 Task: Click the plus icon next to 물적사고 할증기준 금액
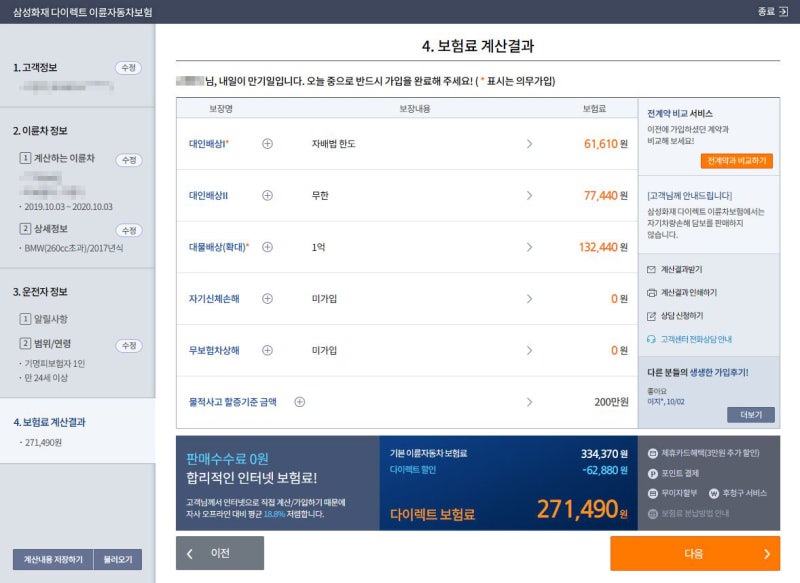[x=300, y=402]
